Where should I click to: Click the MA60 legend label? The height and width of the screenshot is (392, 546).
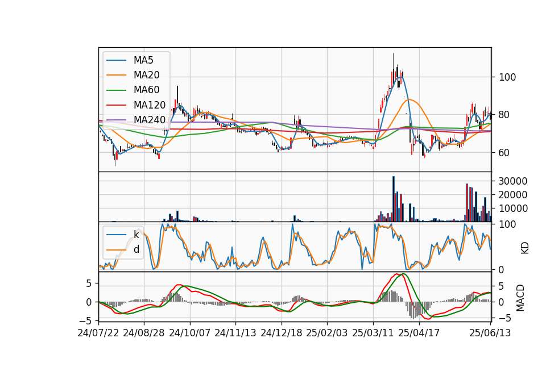tap(147, 90)
